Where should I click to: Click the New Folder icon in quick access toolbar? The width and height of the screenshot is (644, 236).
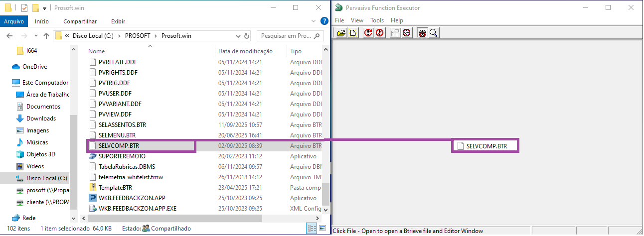coord(35,7)
